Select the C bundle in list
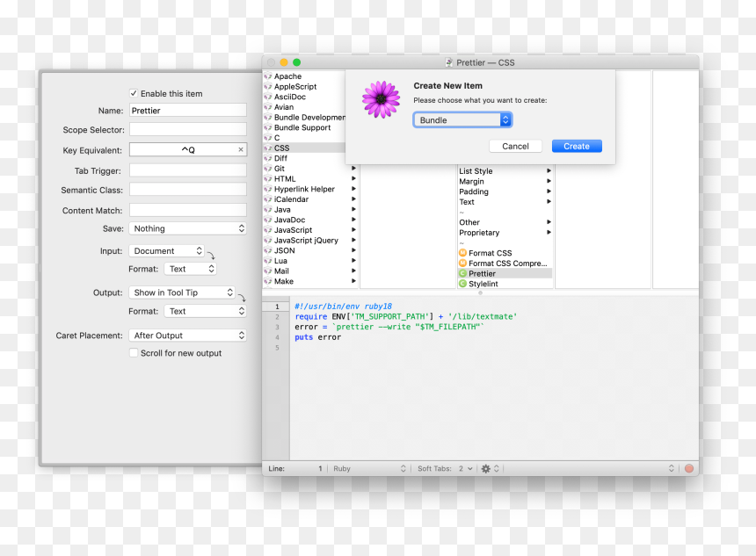Viewport: 756px width, 556px height. click(x=277, y=138)
